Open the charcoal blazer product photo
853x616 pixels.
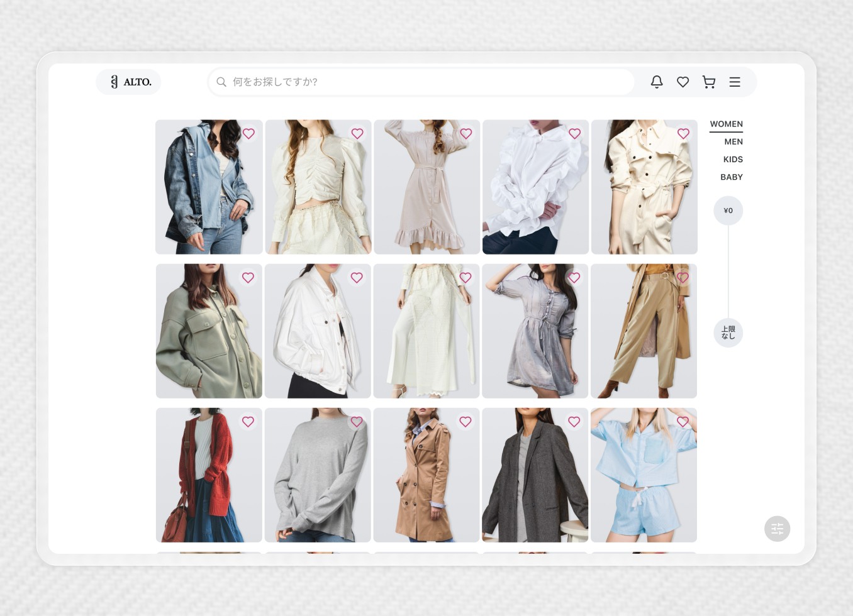pos(535,475)
